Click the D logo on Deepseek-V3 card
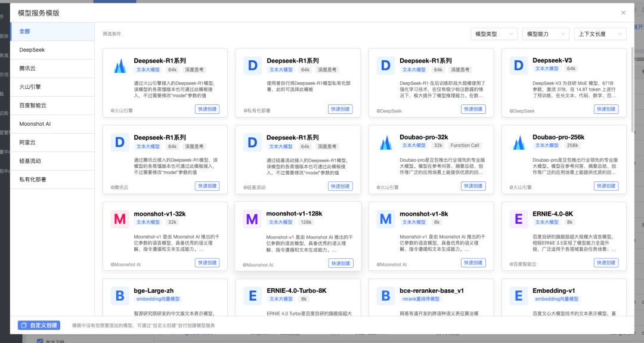 (519, 66)
